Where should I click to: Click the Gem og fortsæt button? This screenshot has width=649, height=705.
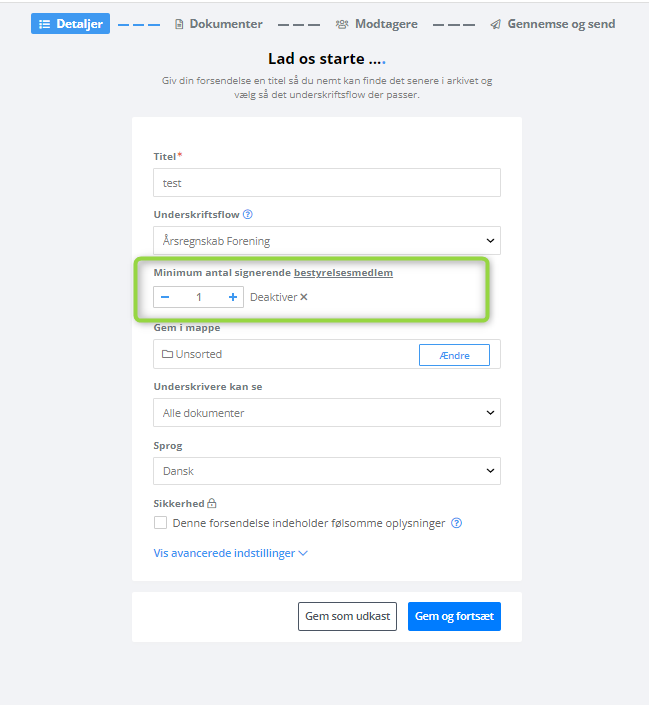pyautogui.click(x=454, y=616)
